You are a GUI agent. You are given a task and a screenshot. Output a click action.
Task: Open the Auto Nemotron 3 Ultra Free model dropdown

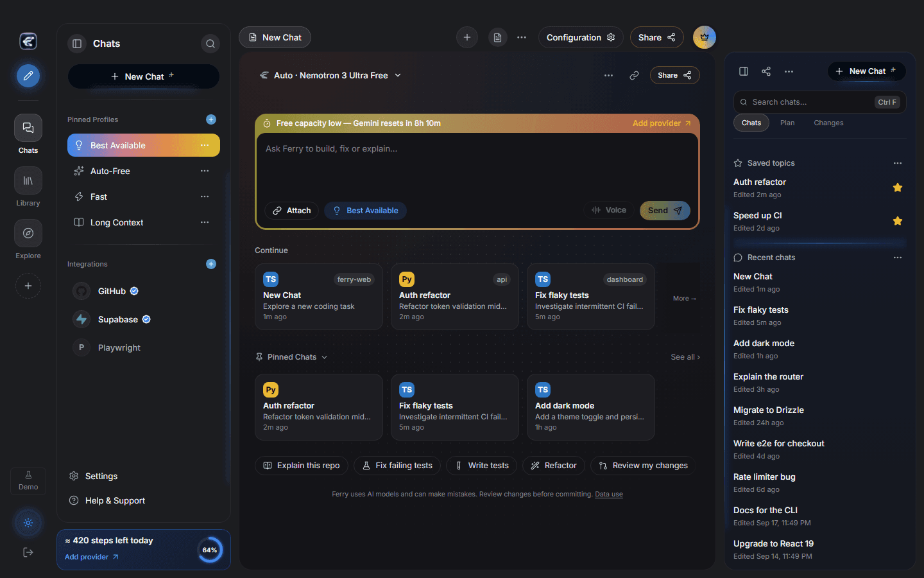(x=330, y=75)
